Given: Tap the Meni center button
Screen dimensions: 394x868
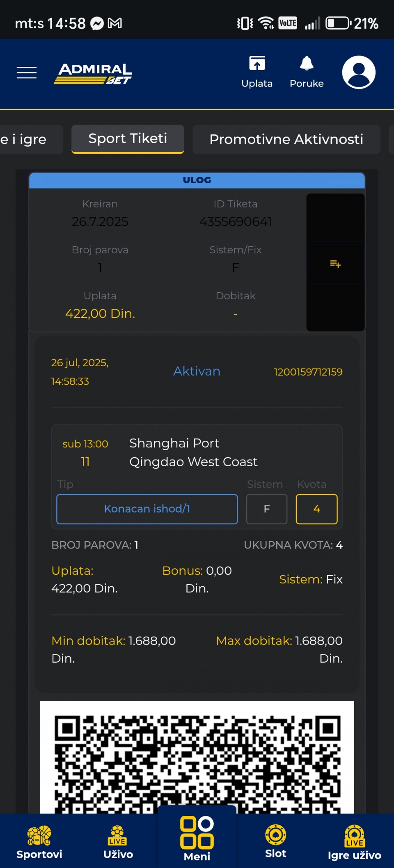Looking at the screenshot, I should [197, 838].
